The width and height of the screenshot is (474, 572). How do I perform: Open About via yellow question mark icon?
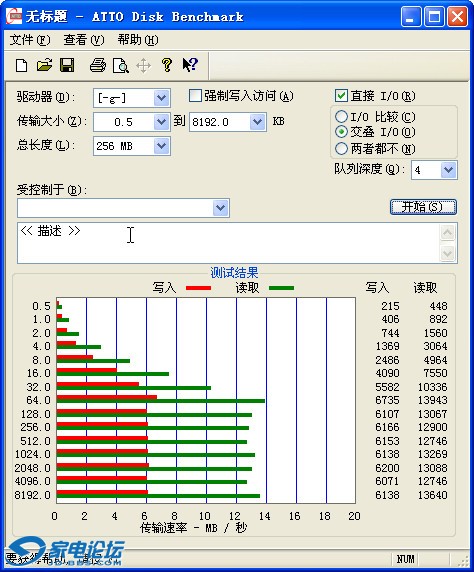[x=167, y=65]
